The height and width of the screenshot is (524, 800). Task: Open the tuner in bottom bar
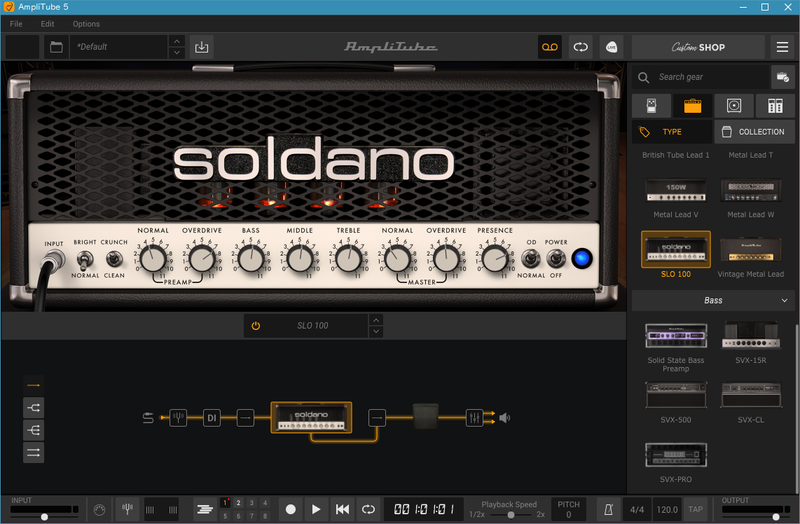click(x=128, y=509)
